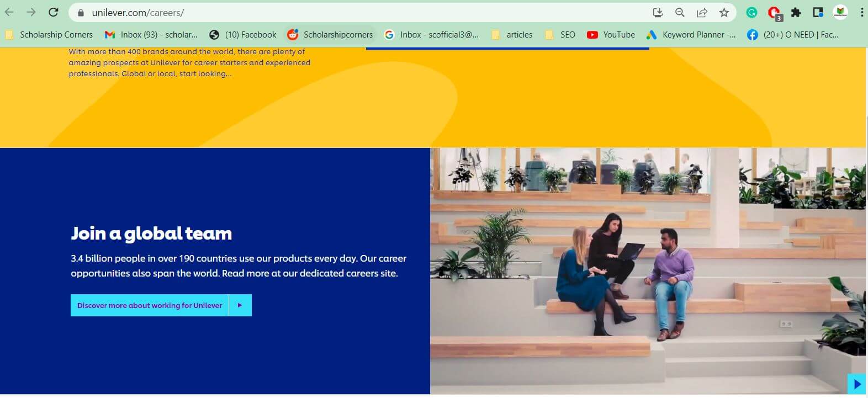The image size is (868, 398).
Task: Open the zoom magnifier icon in address bar
Action: [x=680, y=13]
